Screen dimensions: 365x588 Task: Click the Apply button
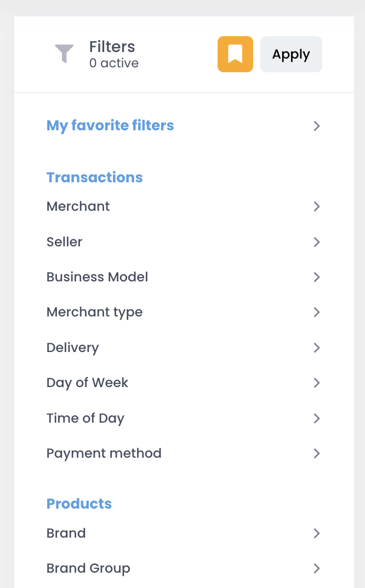[x=291, y=54]
